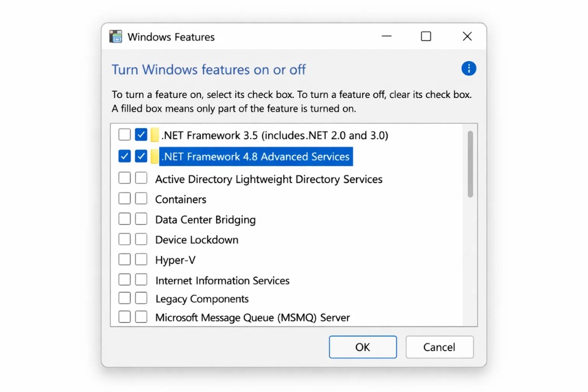Enable Legacy Components
Image resolution: width=588 pixels, height=392 pixels.
[141, 299]
